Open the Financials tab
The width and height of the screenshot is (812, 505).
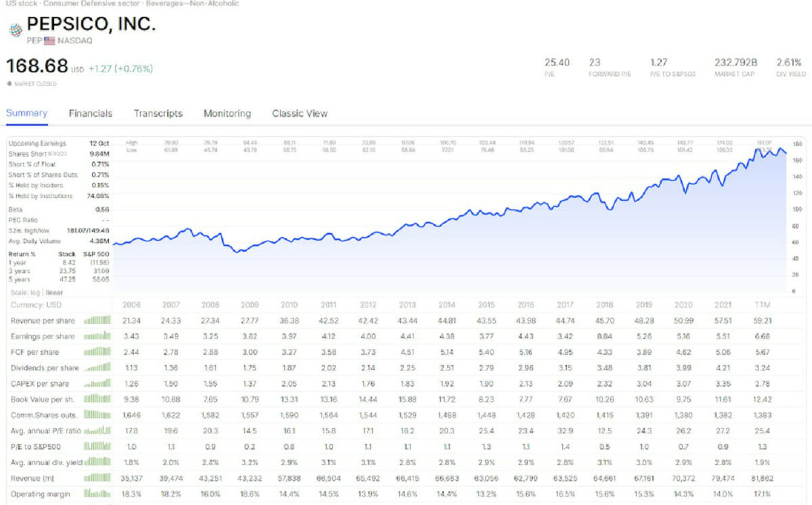click(90, 114)
